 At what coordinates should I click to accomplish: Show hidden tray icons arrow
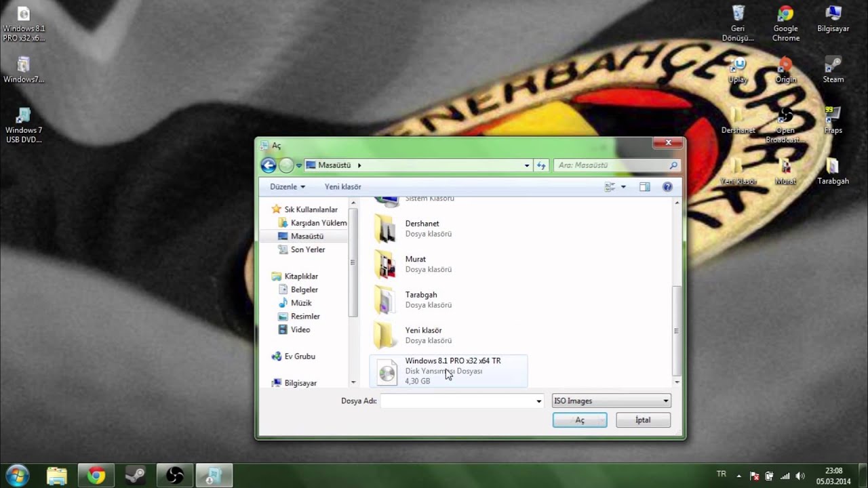[x=738, y=476]
